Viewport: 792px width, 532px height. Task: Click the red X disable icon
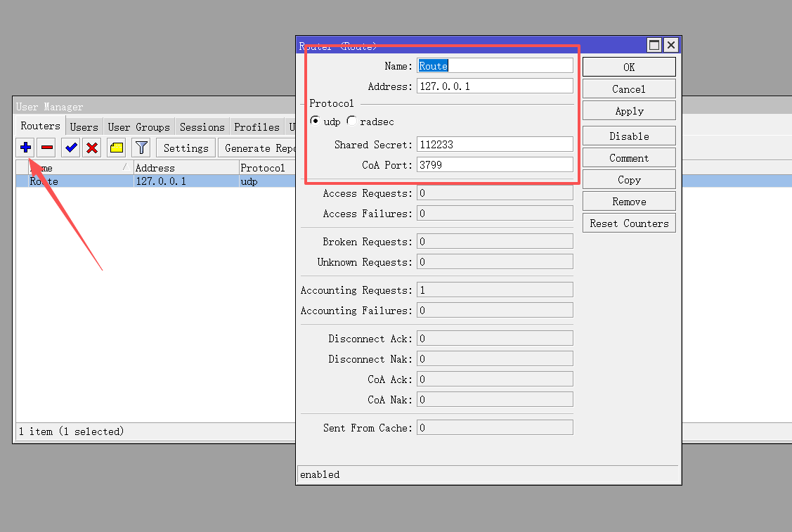pyautogui.click(x=92, y=148)
